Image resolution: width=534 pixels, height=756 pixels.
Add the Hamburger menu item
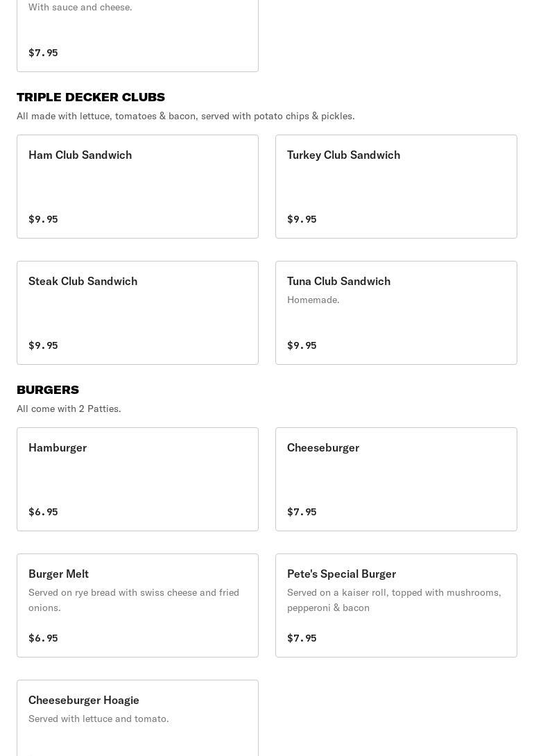[137, 479]
